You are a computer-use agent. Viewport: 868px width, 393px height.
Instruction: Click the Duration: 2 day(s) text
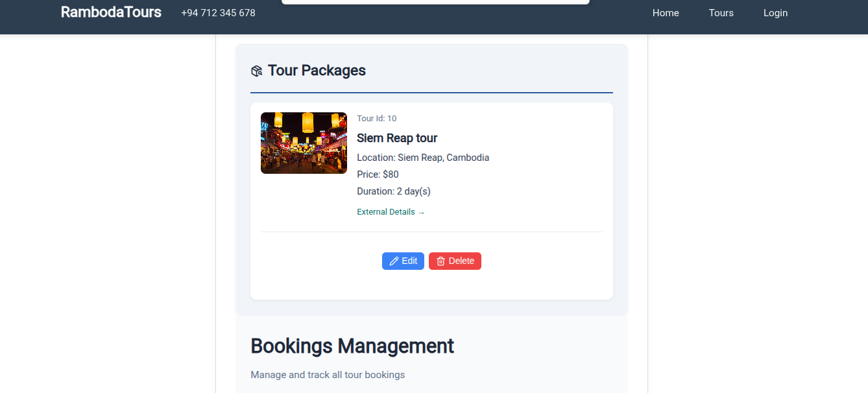(x=394, y=191)
